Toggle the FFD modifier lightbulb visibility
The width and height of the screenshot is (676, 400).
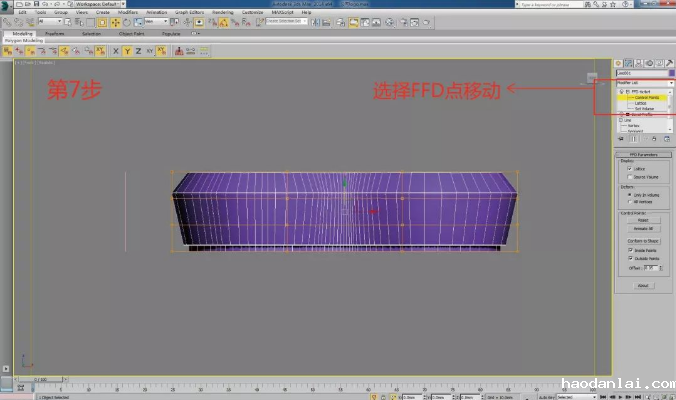(621, 92)
